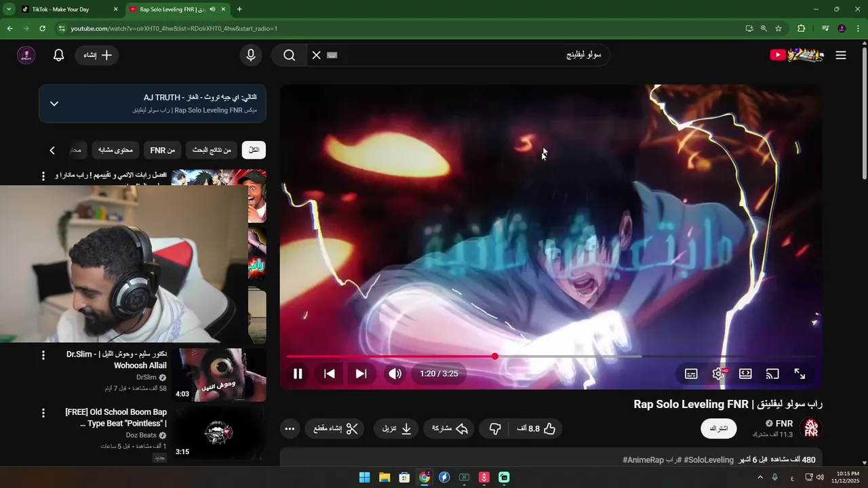Like the video (8.8 ألف thumbs up)
Viewport: 868px width, 488px height.
tap(536, 428)
